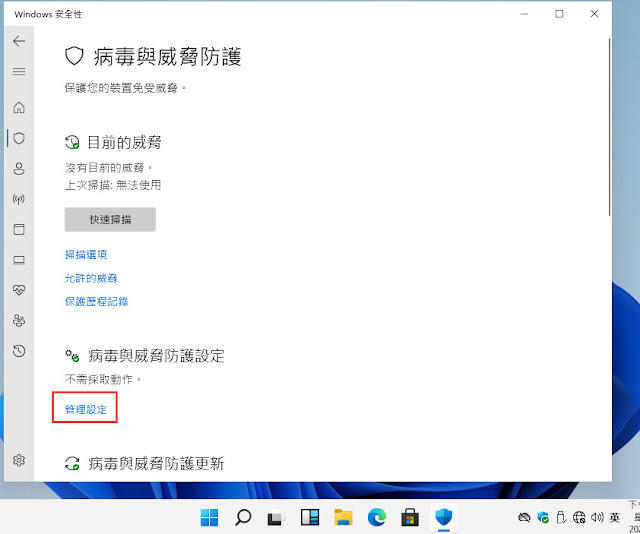Click the 不需採取動作 status text
640x534 pixels.
[103, 380]
